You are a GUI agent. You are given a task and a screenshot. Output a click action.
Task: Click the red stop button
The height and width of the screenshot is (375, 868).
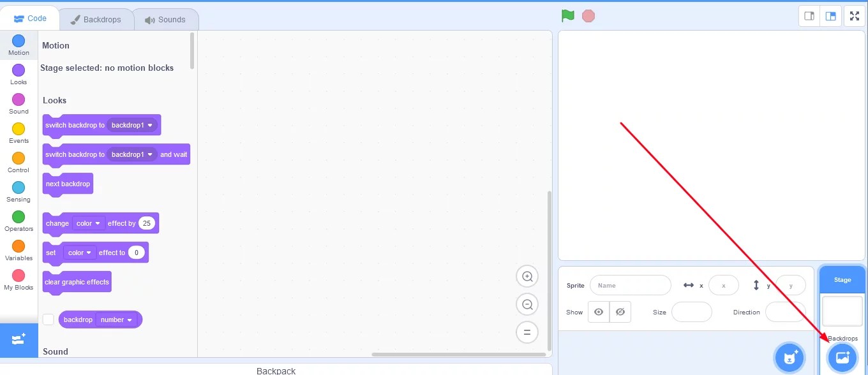588,16
